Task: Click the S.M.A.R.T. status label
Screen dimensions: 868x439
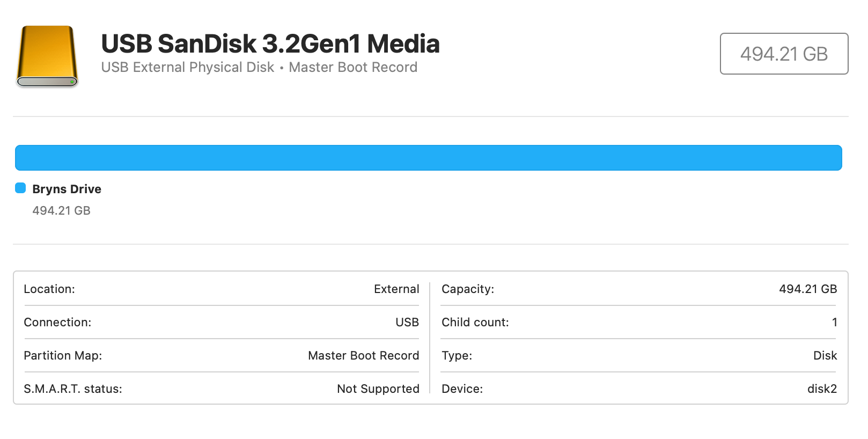Action: [73, 389]
